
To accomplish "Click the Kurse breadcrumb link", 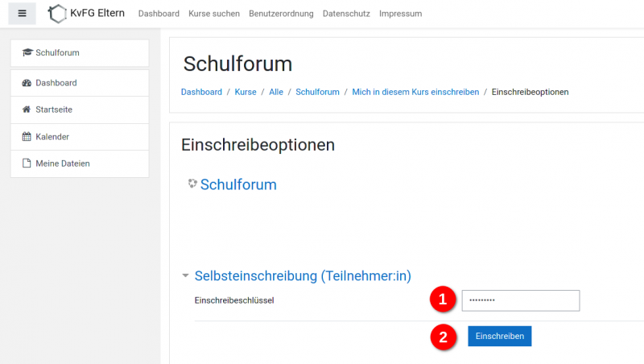I will point(246,92).
